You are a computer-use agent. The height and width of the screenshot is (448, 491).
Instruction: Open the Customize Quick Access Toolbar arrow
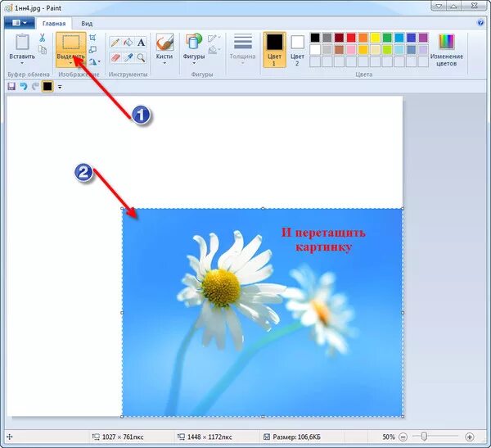pos(60,87)
